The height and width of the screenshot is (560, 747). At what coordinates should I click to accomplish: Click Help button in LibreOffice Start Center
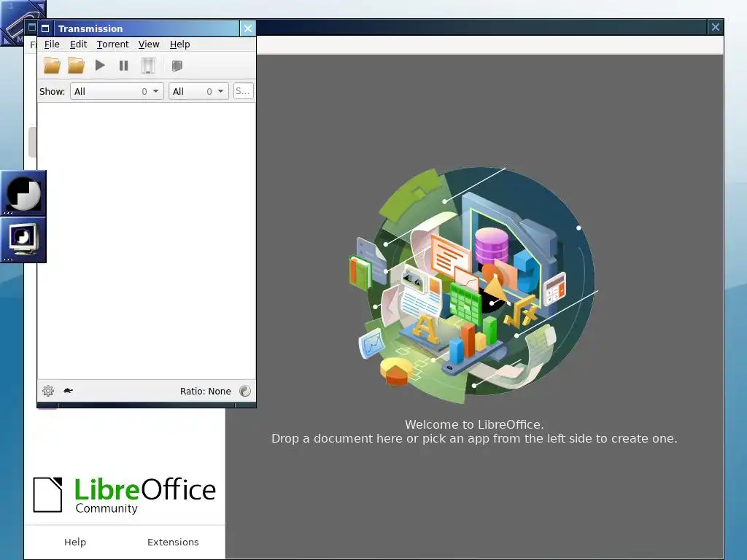(75, 542)
